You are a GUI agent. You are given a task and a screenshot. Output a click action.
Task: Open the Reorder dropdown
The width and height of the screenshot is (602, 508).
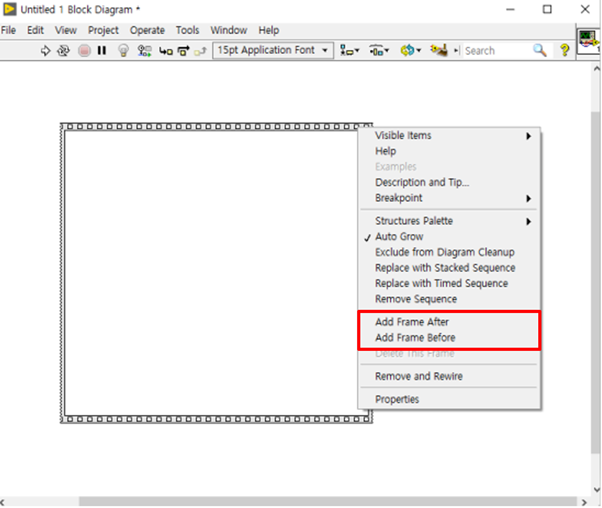pos(410,50)
